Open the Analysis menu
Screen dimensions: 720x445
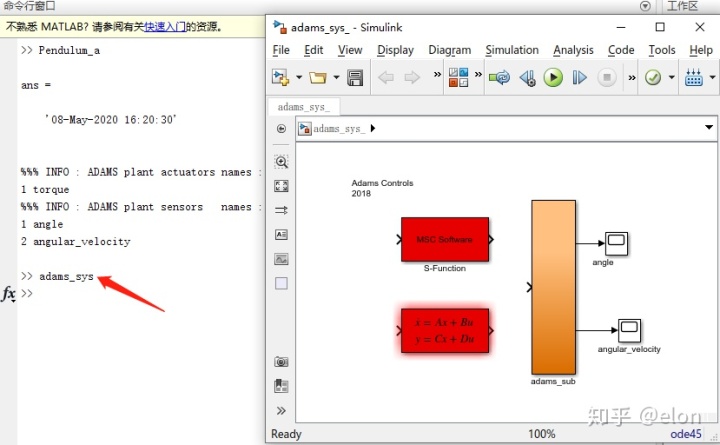click(x=573, y=50)
